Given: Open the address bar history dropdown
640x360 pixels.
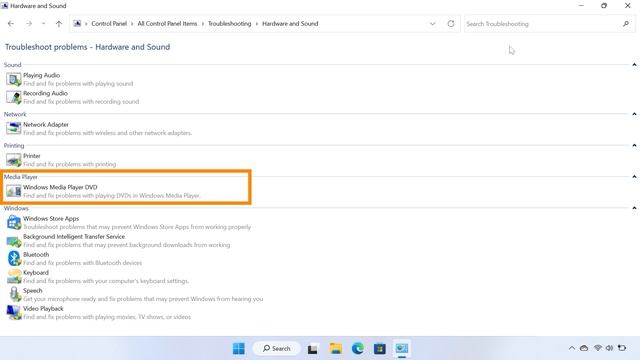Looking at the screenshot, I should (x=432, y=24).
